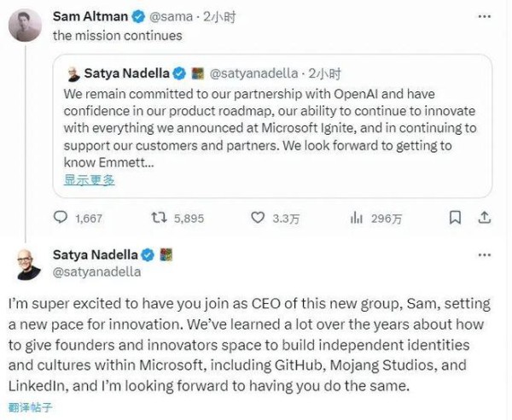Click small Satya avatar in quoted tweet
The image size is (512, 420).
pos(73,73)
